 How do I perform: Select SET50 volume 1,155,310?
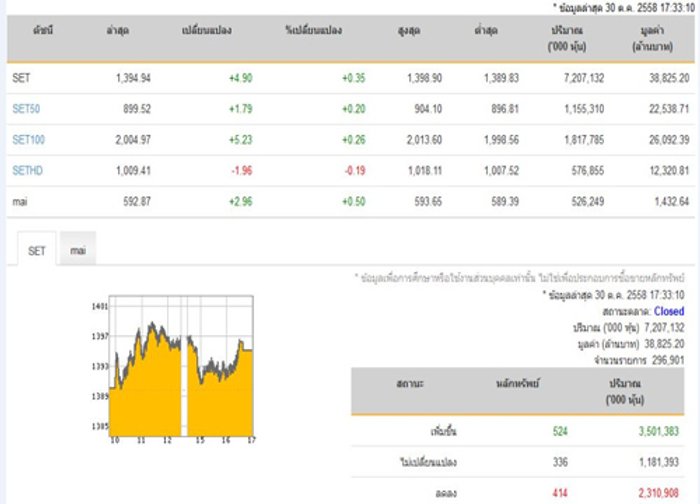coord(584,108)
